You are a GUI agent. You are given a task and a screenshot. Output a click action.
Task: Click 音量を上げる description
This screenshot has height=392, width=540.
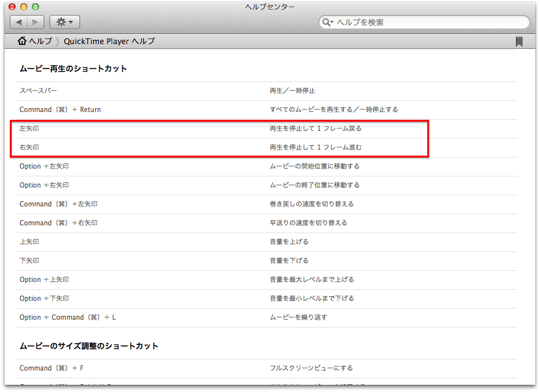[289, 242]
